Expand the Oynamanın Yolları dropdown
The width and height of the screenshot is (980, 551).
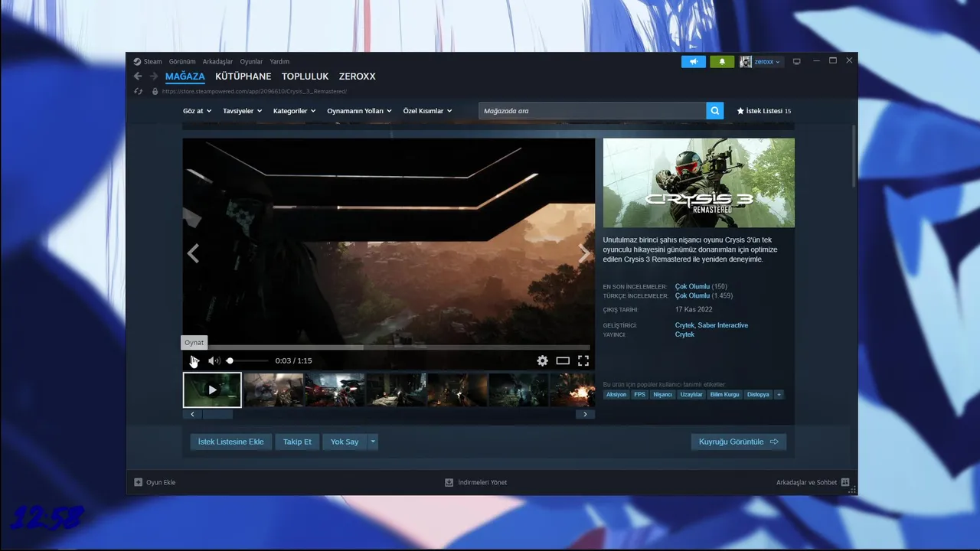[x=359, y=111]
